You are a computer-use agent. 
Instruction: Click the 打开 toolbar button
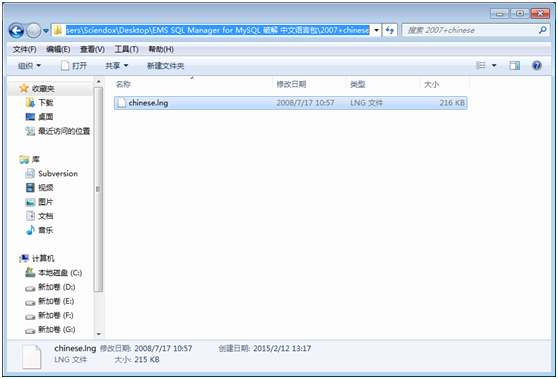(x=74, y=66)
